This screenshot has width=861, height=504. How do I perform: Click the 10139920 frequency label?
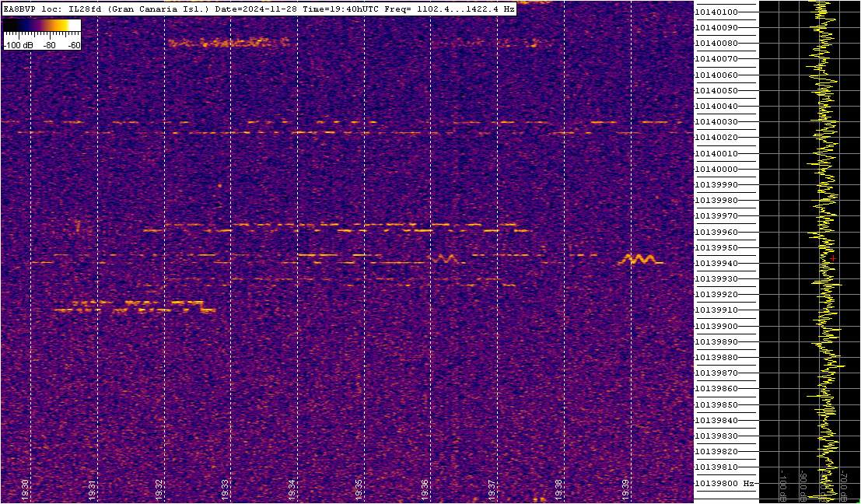coord(716,295)
